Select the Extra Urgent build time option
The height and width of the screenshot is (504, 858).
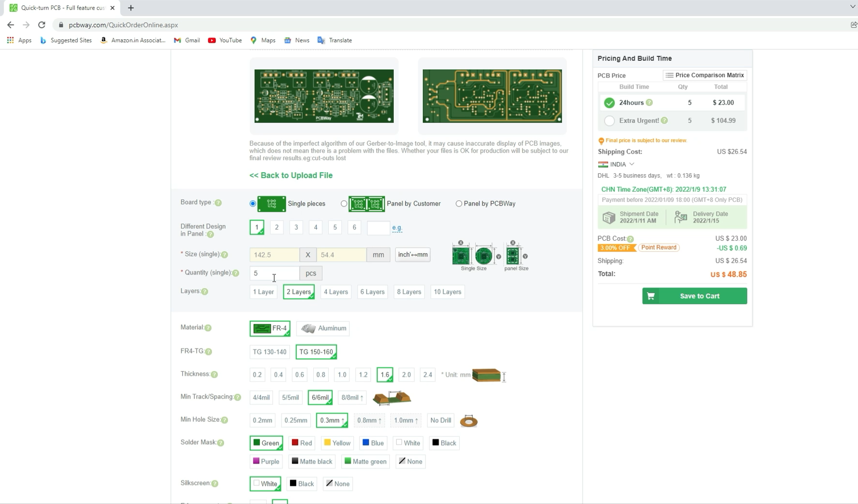pyautogui.click(x=609, y=121)
